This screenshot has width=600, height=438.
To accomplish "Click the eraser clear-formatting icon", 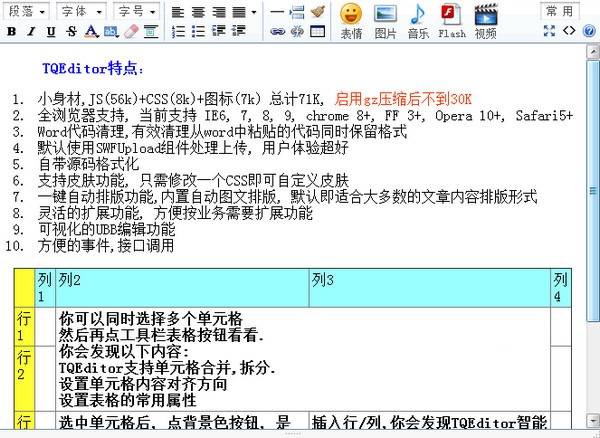I will (x=131, y=31).
